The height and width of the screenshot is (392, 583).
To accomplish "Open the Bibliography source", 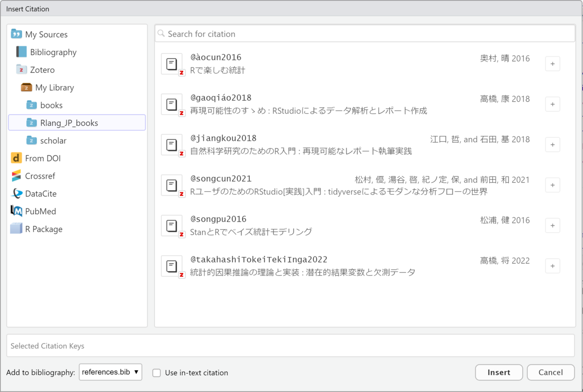I will (x=53, y=52).
